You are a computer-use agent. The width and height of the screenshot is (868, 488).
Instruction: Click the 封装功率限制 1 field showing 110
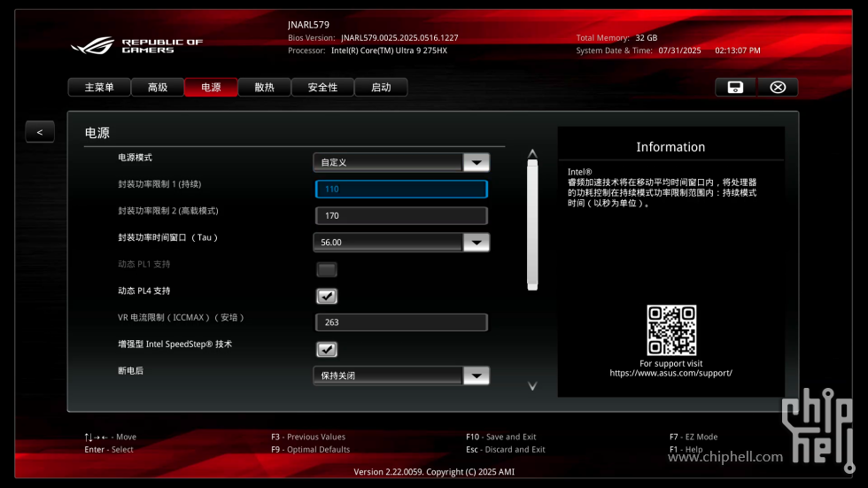401,190
